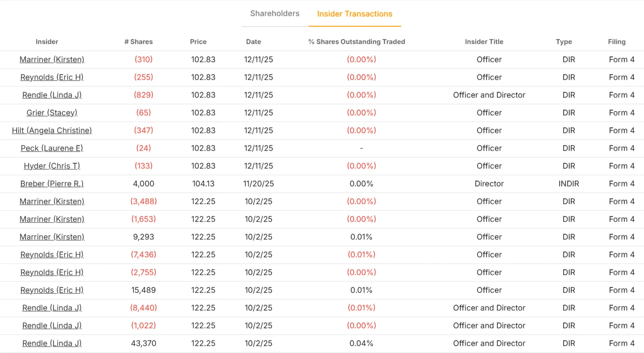Sort by the Type column header

pos(564,42)
